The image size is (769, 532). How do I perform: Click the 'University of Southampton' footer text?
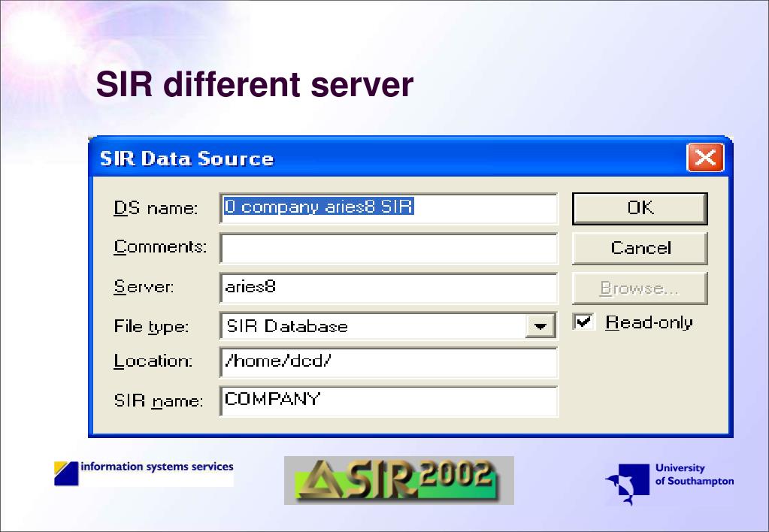tap(695, 475)
